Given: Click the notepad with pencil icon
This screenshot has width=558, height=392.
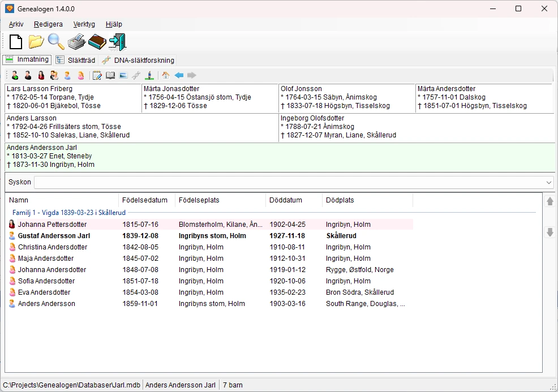Looking at the screenshot, I should point(97,75).
